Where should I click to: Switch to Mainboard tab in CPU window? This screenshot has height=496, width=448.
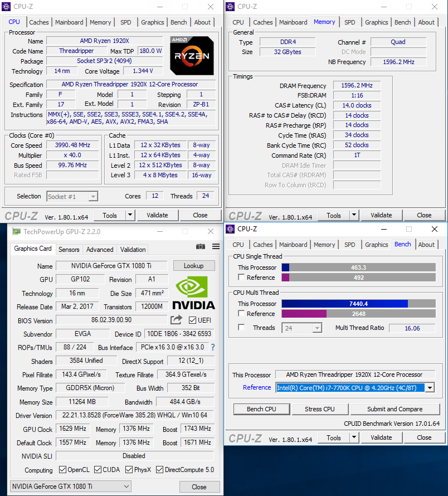click(69, 22)
